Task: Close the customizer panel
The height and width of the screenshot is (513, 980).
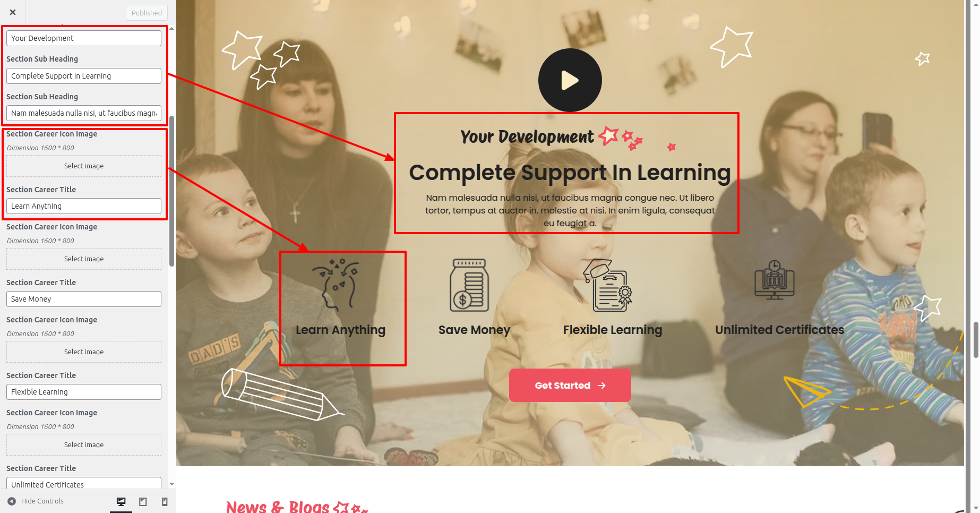Action: (13, 12)
